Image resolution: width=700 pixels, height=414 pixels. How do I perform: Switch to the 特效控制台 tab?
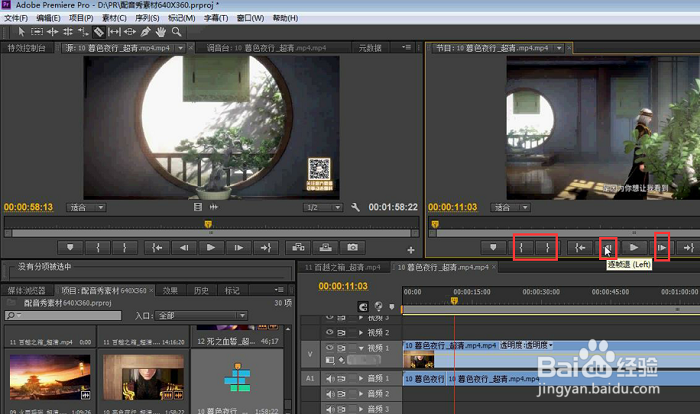(x=27, y=48)
